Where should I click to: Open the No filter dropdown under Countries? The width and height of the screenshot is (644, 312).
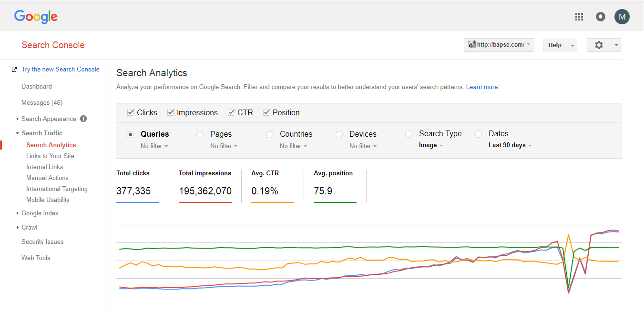click(293, 146)
